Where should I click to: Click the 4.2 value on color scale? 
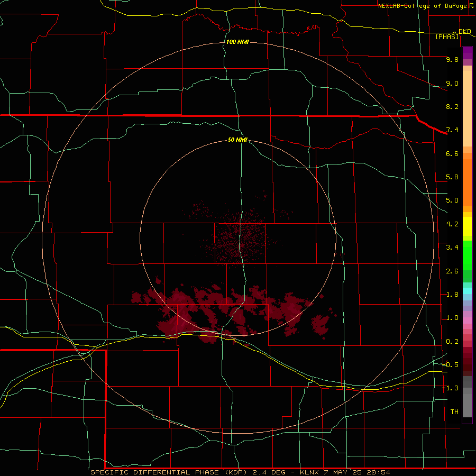[x=452, y=224]
